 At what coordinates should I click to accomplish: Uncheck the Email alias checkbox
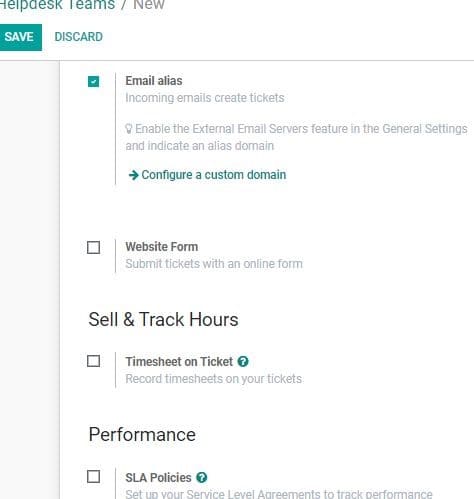tap(93, 81)
